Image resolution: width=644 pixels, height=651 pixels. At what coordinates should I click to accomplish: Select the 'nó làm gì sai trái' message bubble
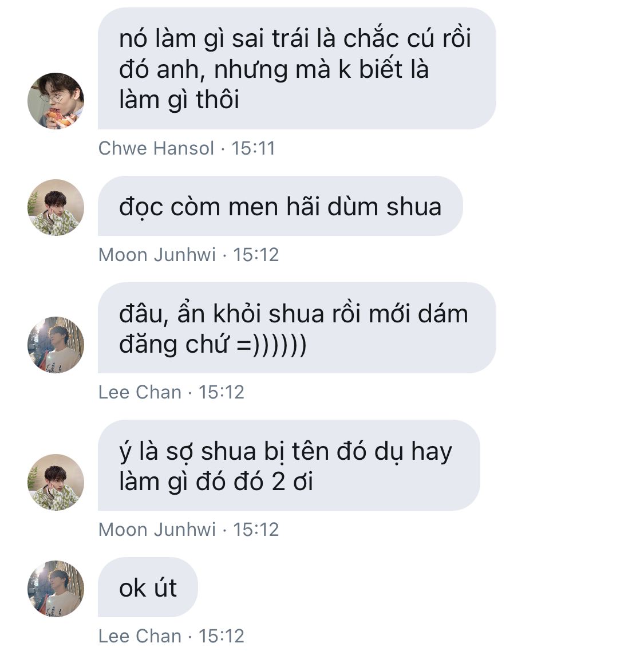tap(297, 69)
